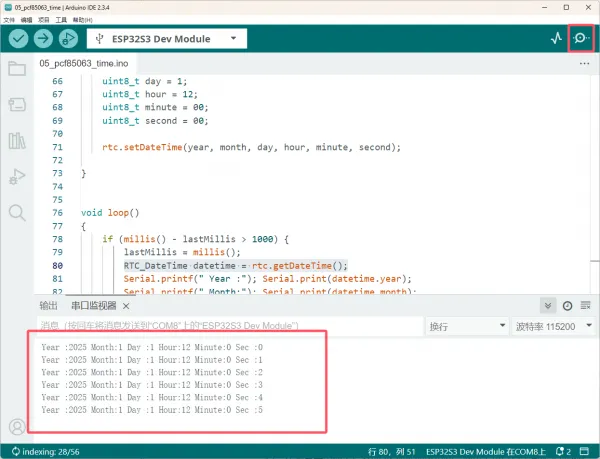This screenshot has width=600, height=459.
Task: Open the Search panel in sidebar
Action: point(17,212)
